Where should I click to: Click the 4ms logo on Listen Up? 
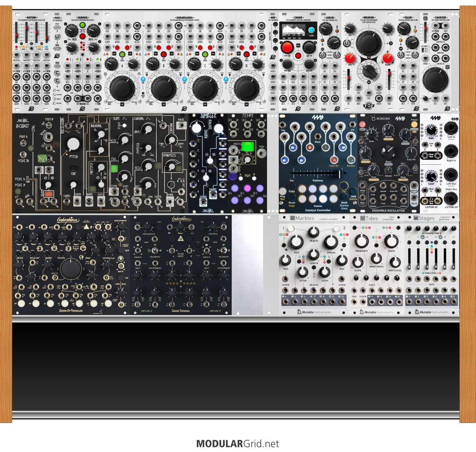454,118
